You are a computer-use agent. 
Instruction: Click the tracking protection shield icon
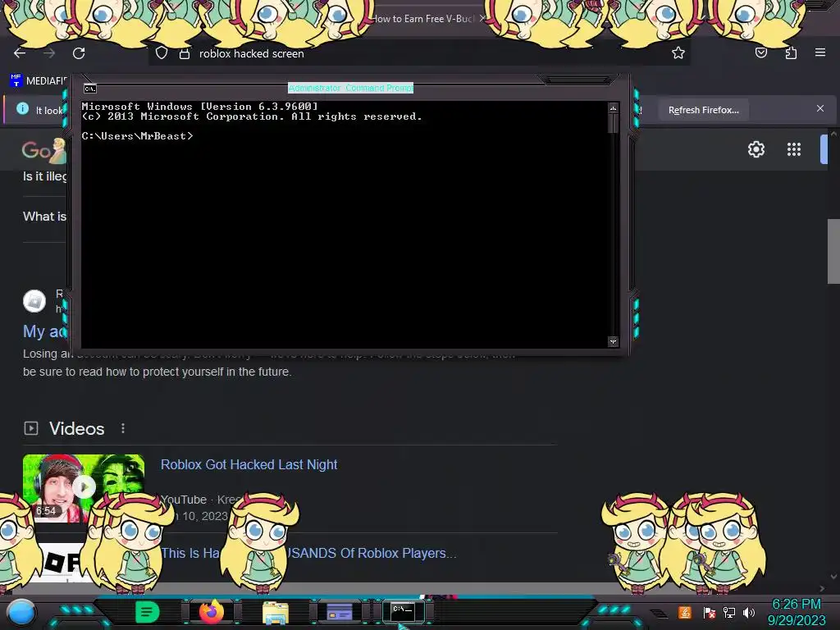click(162, 53)
